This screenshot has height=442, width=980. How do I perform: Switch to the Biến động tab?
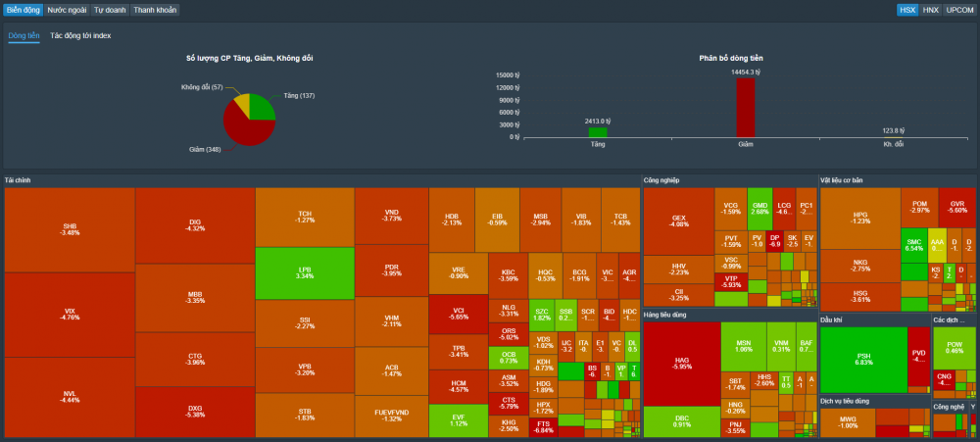[x=23, y=10]
